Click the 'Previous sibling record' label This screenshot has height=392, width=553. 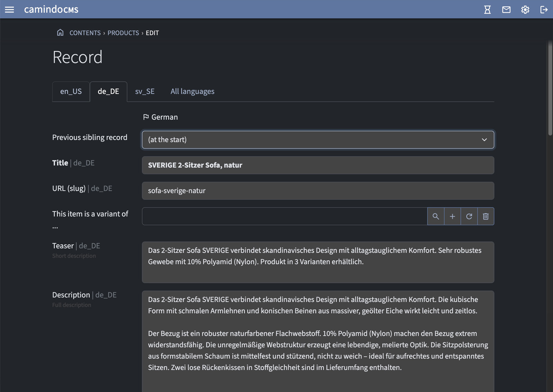coord(90,137)
